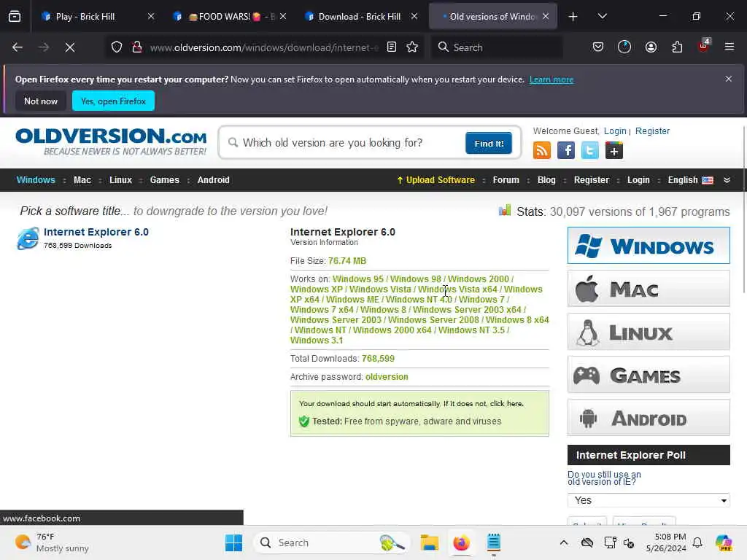Open the Copilot preview icon on the taskbar

coord(724,542)
